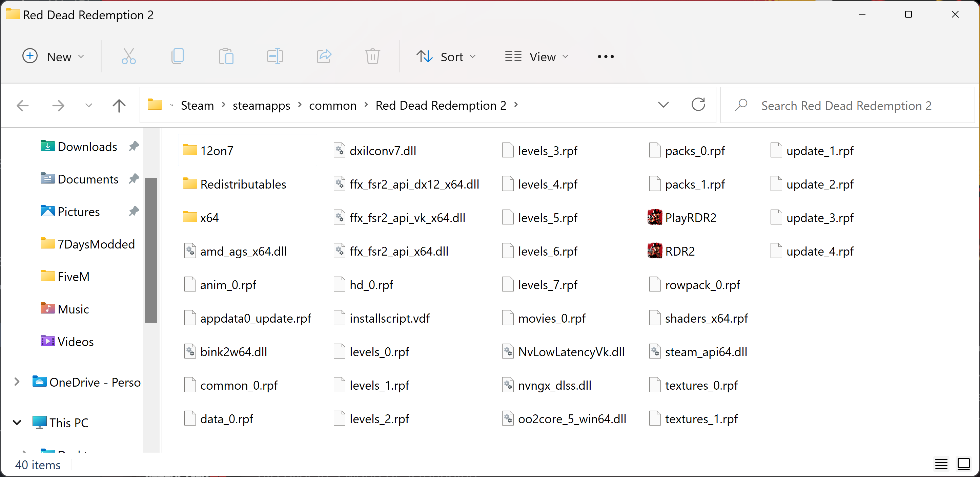Viewport: 980px width, 477px height.
Task: Open the View dropdown menu
Action: (536, 57)
